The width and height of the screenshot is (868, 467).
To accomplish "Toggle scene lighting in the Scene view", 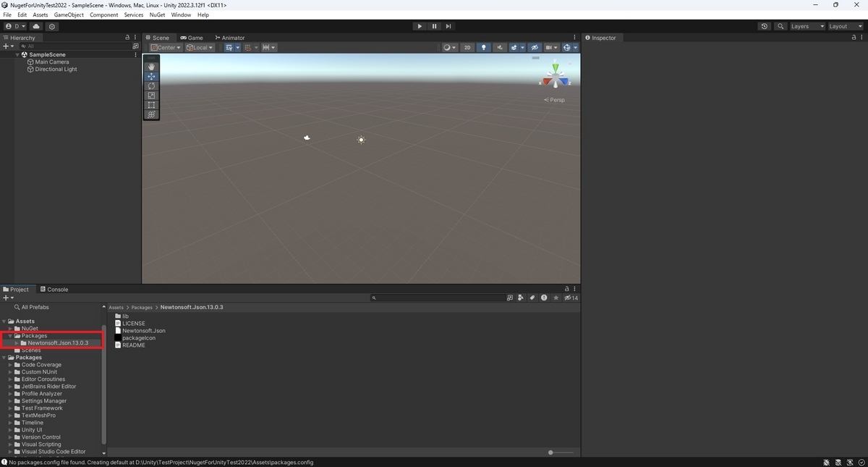I will point(483,47).
